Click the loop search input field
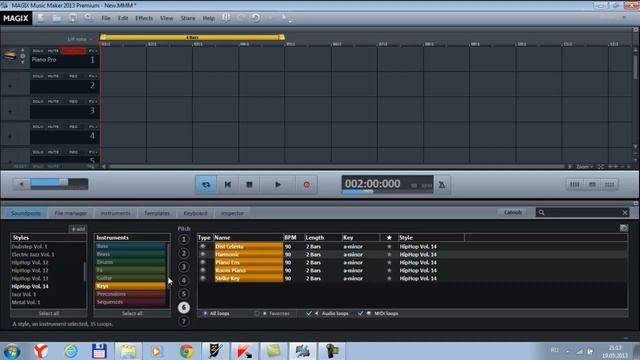The width and height of the screenshot is (640, 360). click(583, 212)
